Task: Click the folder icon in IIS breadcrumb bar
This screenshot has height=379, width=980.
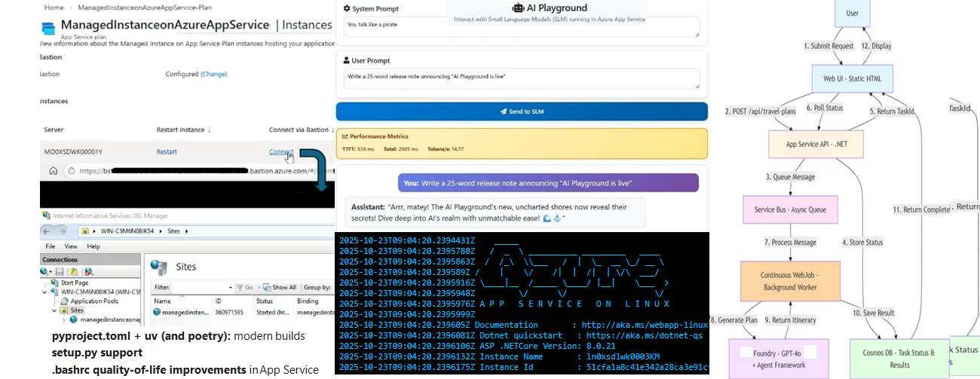Action: pos(85,231)
